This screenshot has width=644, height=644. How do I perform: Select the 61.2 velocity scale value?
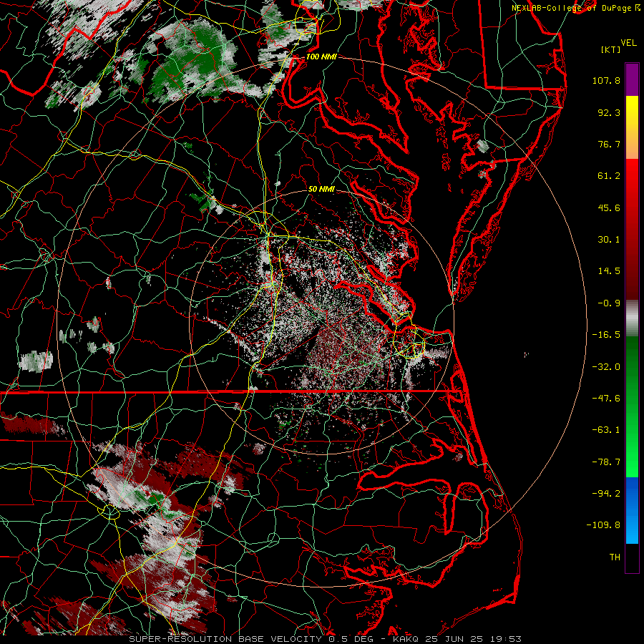(x=609, y=176)
